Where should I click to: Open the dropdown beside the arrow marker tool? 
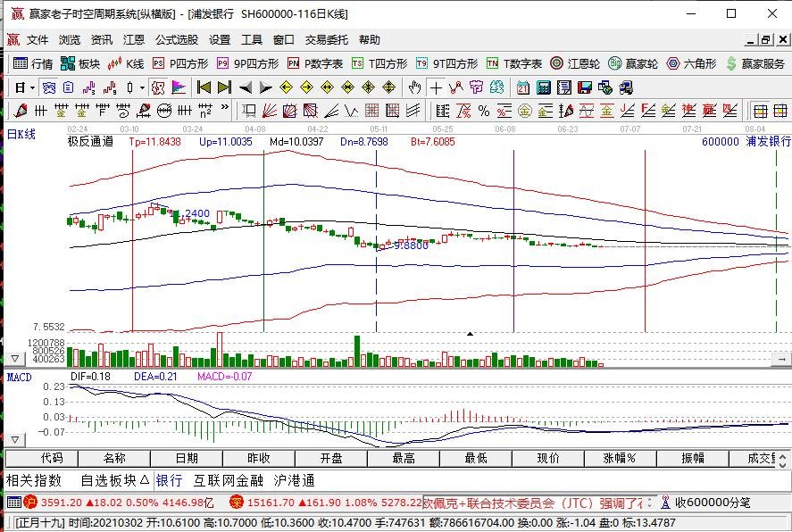(x=141, y=87)
